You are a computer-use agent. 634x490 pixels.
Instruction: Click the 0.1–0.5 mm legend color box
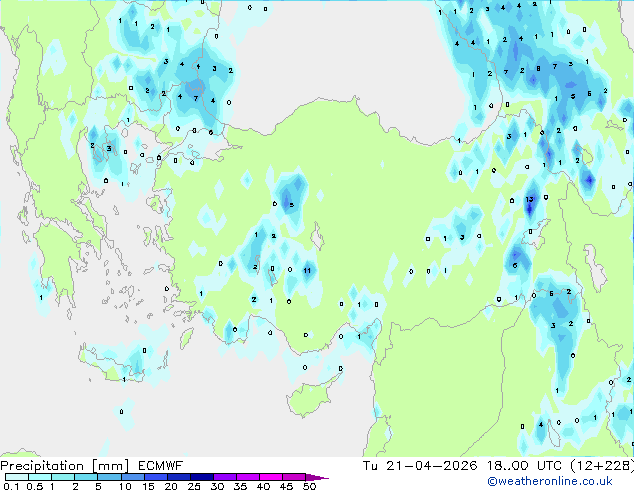[17, 477]
